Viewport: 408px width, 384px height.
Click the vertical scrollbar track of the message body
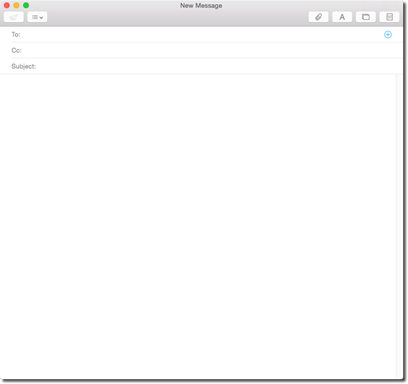399,226
